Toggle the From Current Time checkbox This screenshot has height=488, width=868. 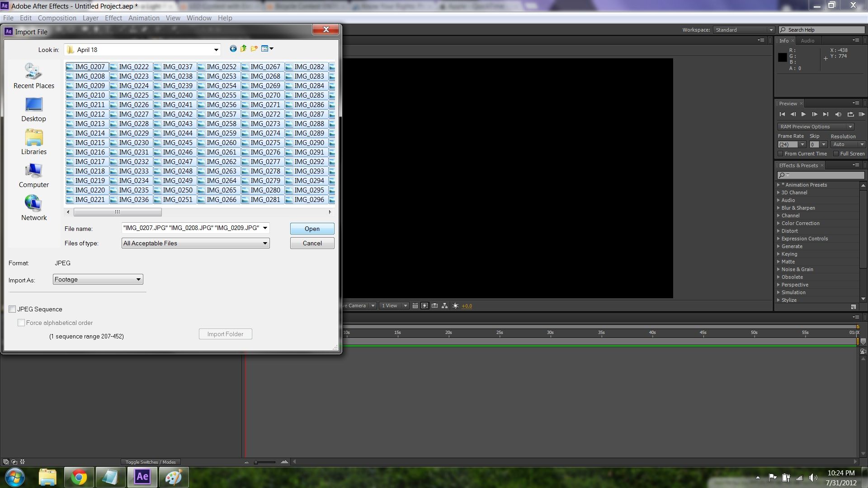780,154
